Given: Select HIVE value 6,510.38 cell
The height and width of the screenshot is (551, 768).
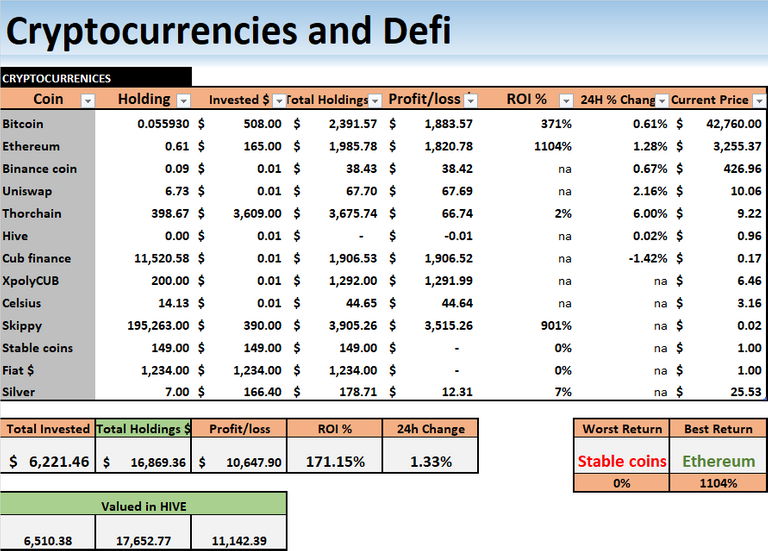Looking at the screenshot, I should tap(48, 533).
